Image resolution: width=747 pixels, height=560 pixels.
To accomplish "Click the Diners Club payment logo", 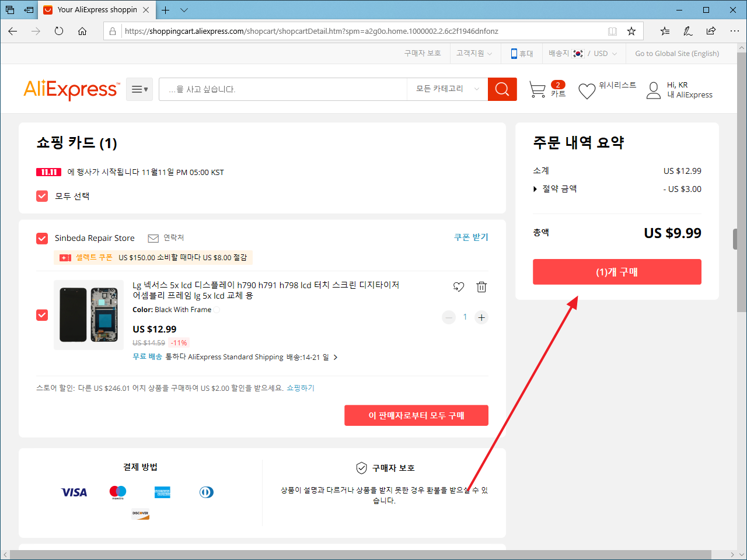I will [x=206, y=492].
